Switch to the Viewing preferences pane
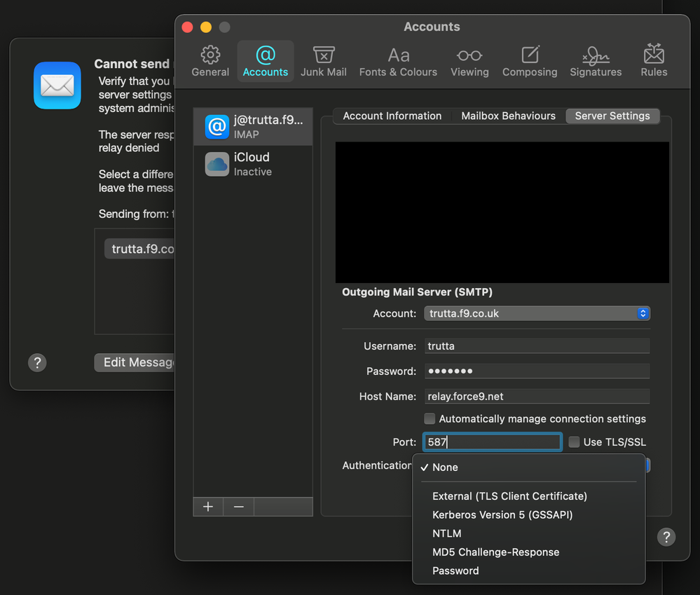The image size is (700, 595). (x=469, y=61)
